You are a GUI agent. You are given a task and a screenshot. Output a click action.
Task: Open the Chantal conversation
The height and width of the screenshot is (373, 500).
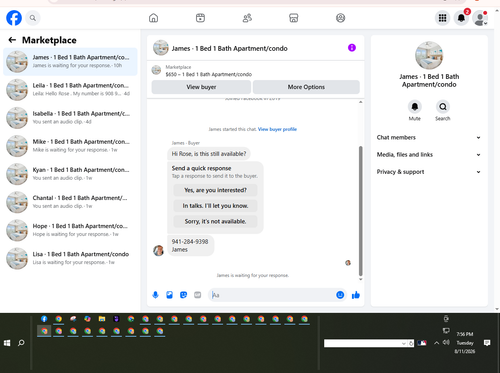(70, 202)
